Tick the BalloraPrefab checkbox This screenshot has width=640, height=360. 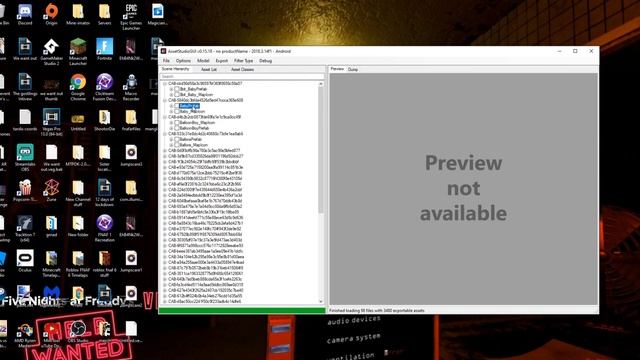177,139
